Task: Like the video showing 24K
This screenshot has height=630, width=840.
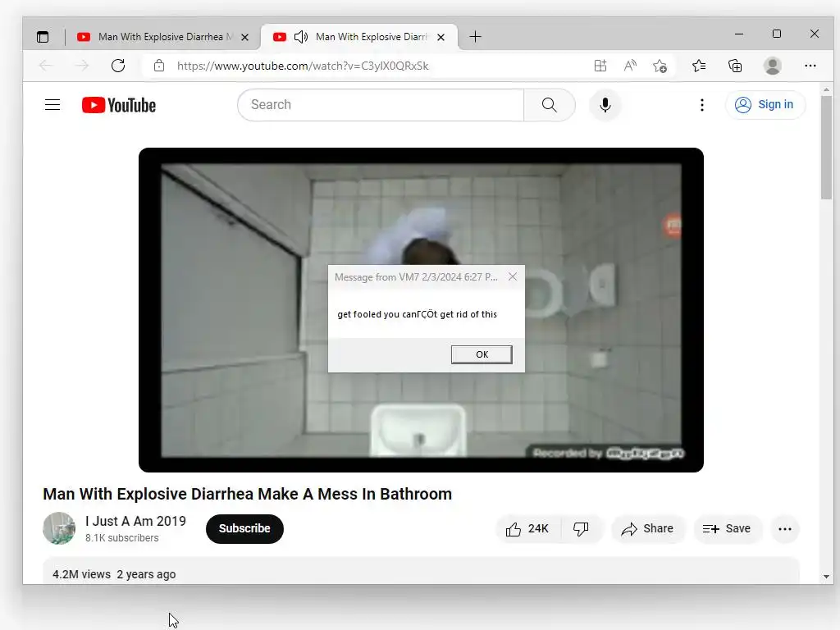Action: click(528, 529)
